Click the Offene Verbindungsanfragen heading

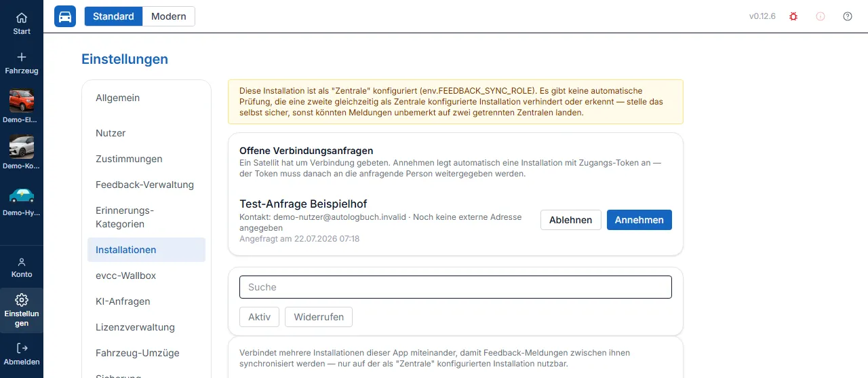coord(307,151)
